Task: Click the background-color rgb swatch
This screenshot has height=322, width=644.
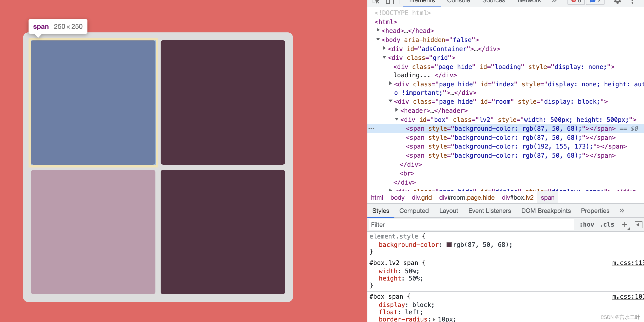Action: tap(449, 245)
